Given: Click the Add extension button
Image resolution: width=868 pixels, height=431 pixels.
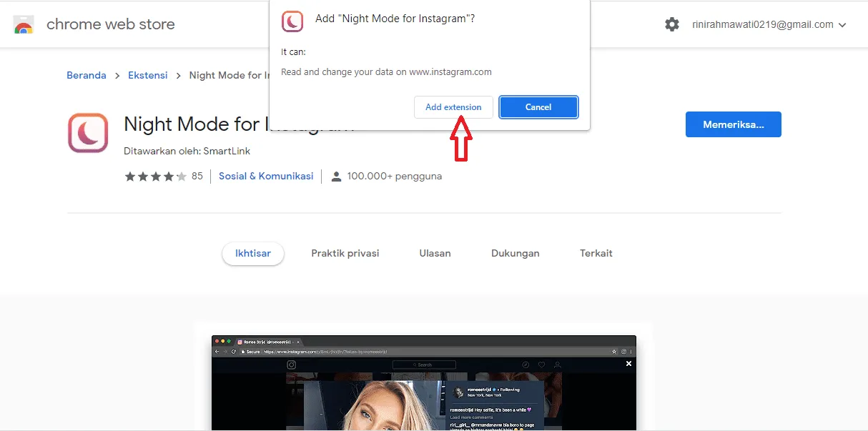Looking at the screenshot, I should pyautogui.click(x=453, y=107).
